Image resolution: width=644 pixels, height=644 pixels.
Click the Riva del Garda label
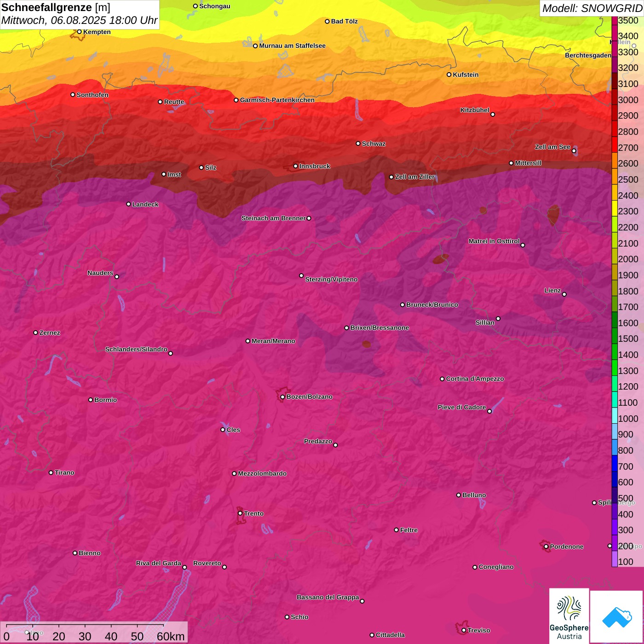coord(159,563)
